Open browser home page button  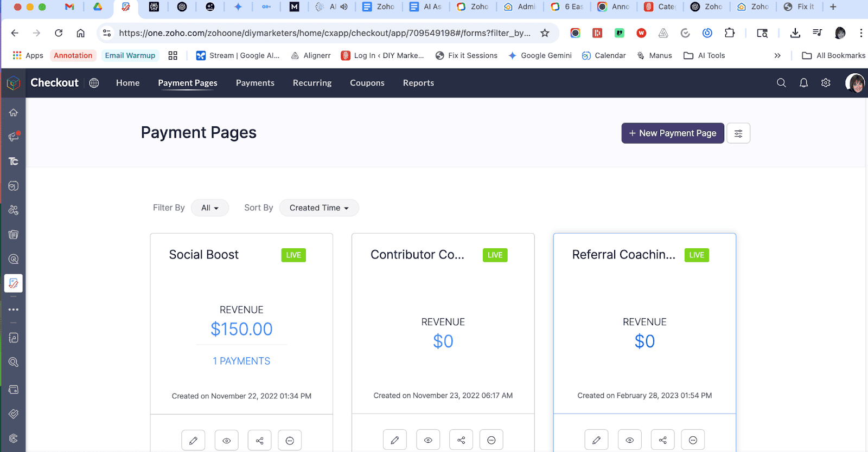[80, 33]
